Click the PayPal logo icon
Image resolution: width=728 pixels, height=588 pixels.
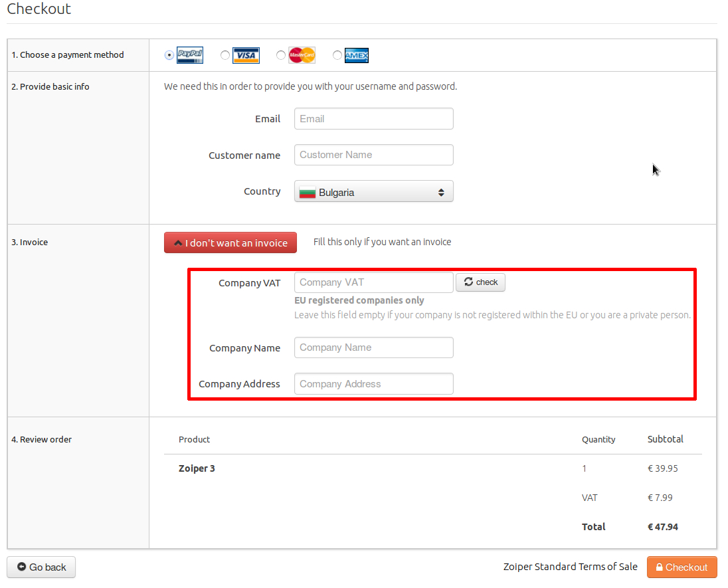[x=189, y=55]
